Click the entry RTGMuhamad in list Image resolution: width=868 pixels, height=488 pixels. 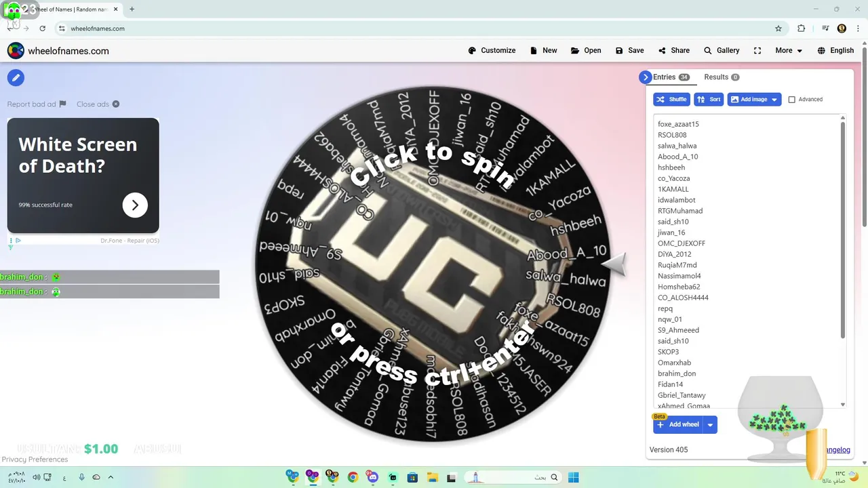pyautogui.click(x=680, y=211)
